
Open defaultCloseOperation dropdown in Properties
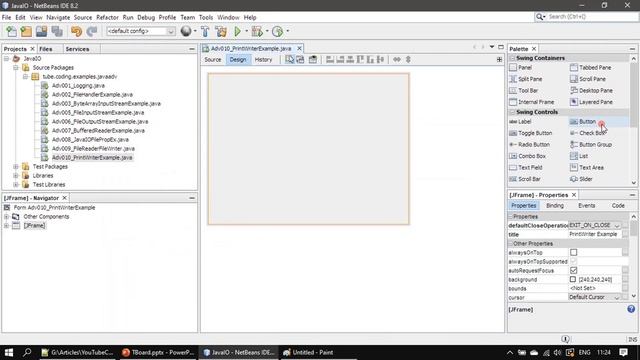pyautogui.click(x=617, y=226)
